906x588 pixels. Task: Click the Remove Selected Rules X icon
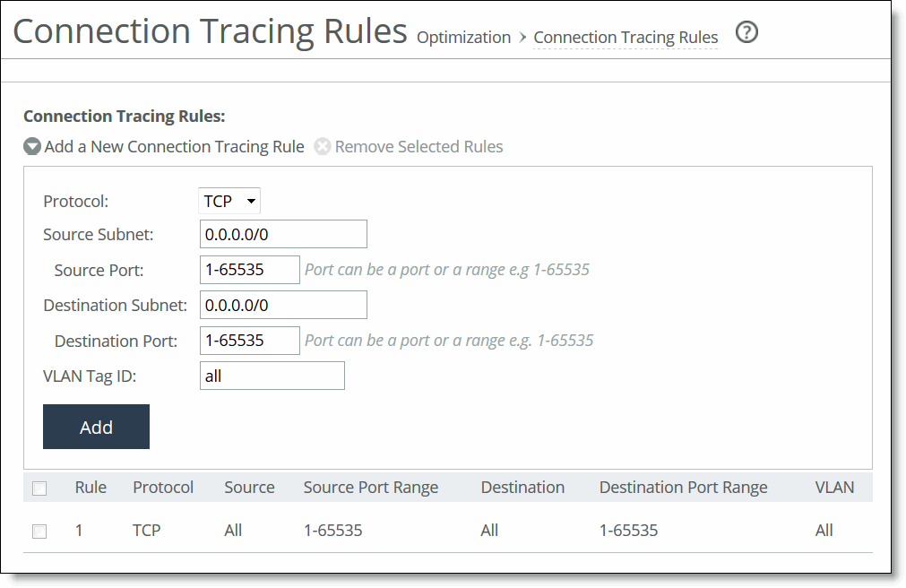[323, 146]
